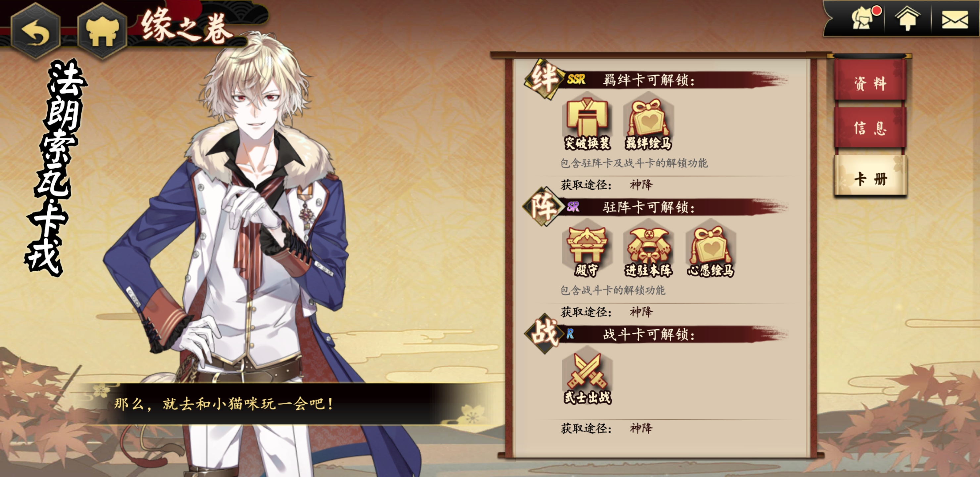Open the mail envelope icon

(x=955, y=19)
